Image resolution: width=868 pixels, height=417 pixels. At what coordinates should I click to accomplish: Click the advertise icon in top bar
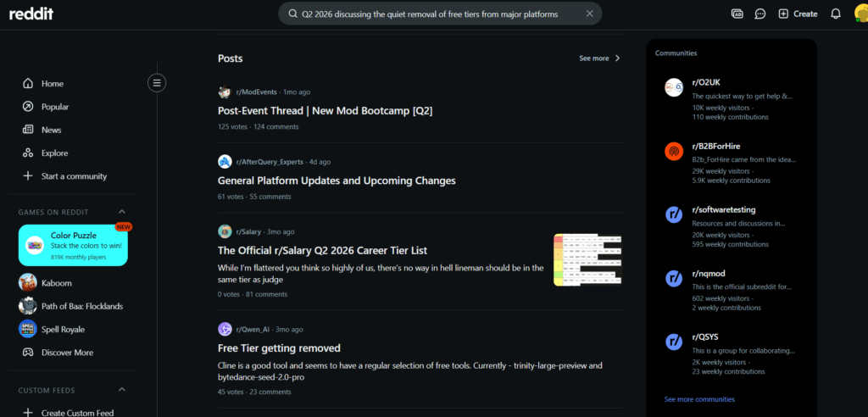pos(737,14)
